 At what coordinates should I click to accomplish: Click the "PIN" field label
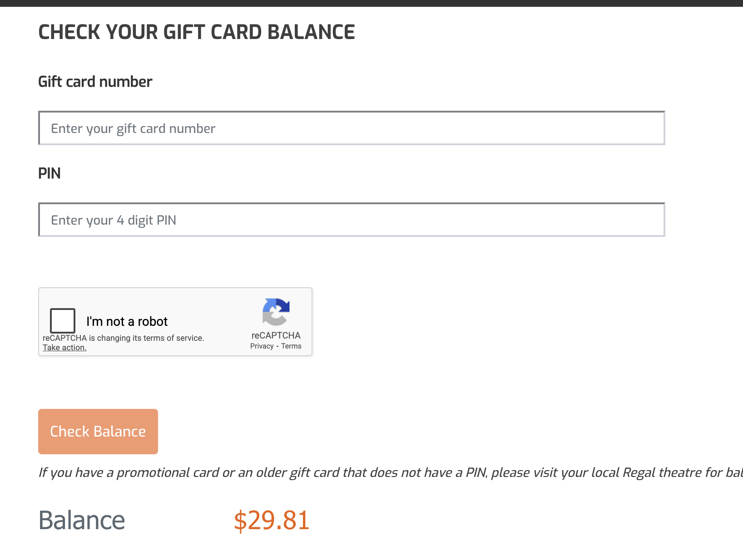[x=49, y=173]
